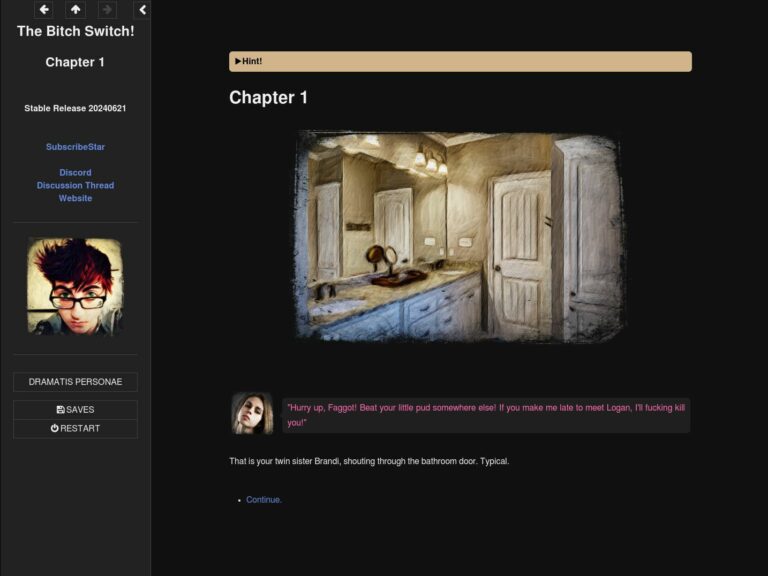This screenshot has height=576, width=768.
Task: Click the Continue link
Action: click(x=264, y=500)
